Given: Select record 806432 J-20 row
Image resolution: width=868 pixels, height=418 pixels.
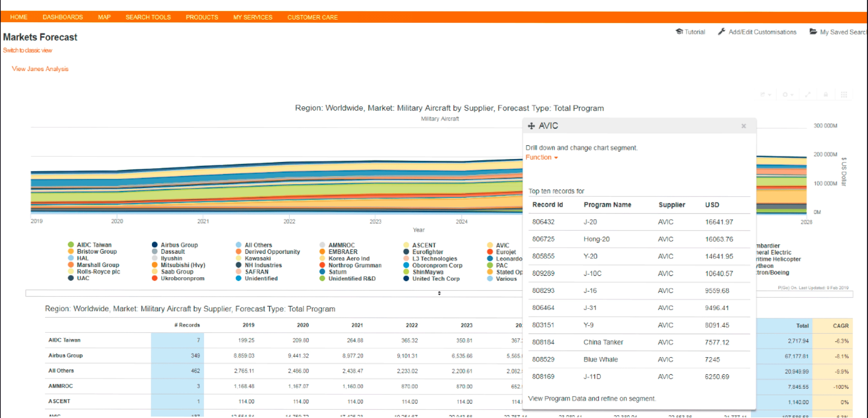Looking at the screenshot, I should (639, 222).
